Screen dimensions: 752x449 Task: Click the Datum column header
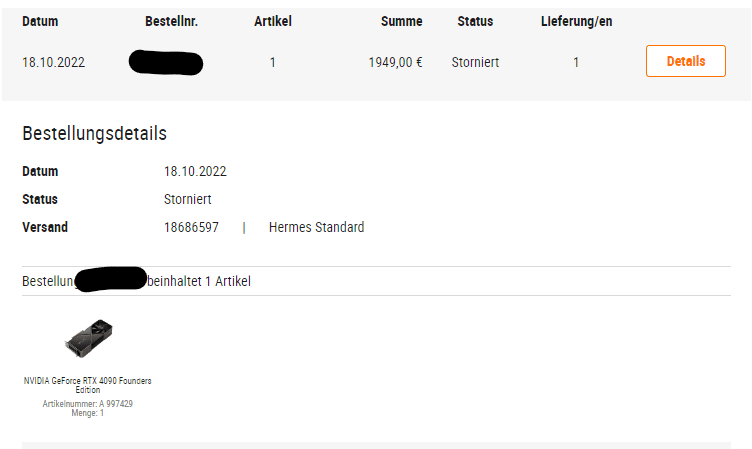(40, 22)
